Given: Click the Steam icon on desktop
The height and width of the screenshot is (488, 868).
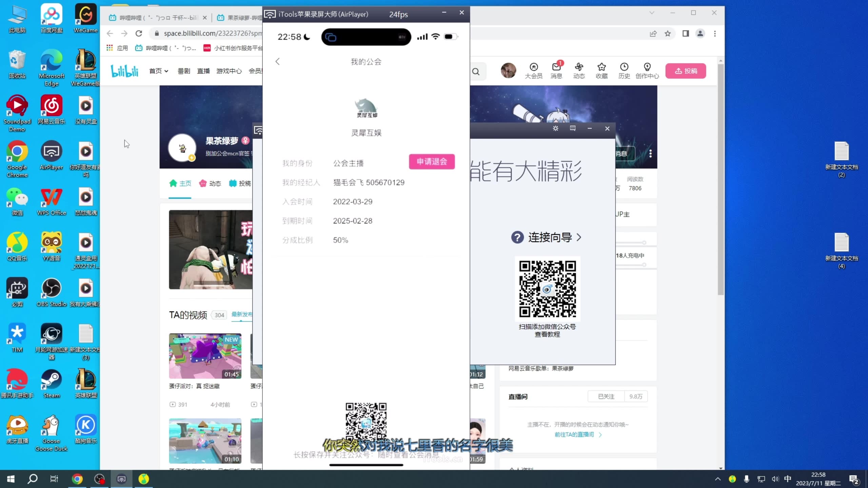Looking at the screenshot, I should 51,379.
